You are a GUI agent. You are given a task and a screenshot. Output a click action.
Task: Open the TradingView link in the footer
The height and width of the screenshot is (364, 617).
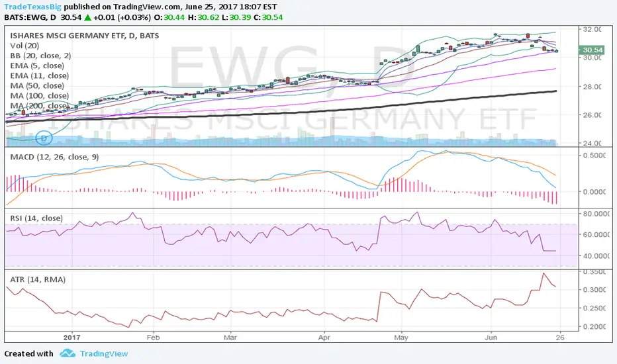104,353
